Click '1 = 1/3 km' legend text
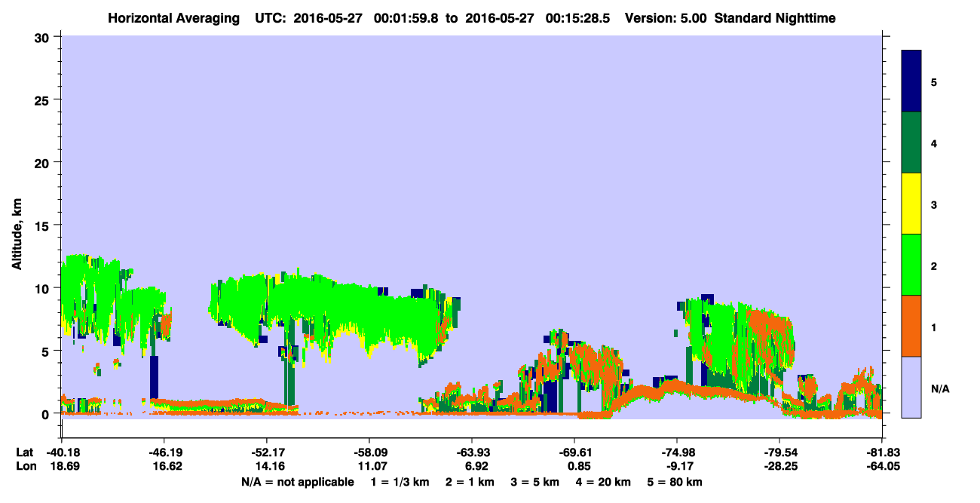The height and width of the screenshot is (503, 980). (x=400, y=481)
